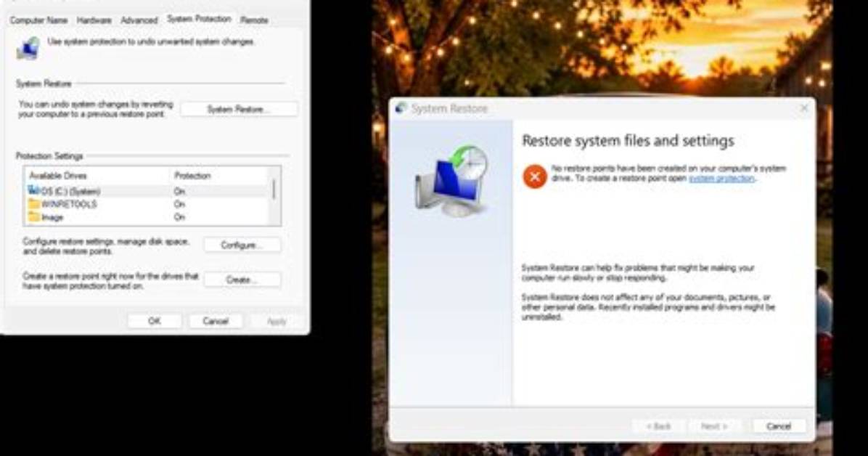Image resolution: width=868 pixels, height=456 pixels.
Task: Open the system protection link
Action: coord(721,179)
